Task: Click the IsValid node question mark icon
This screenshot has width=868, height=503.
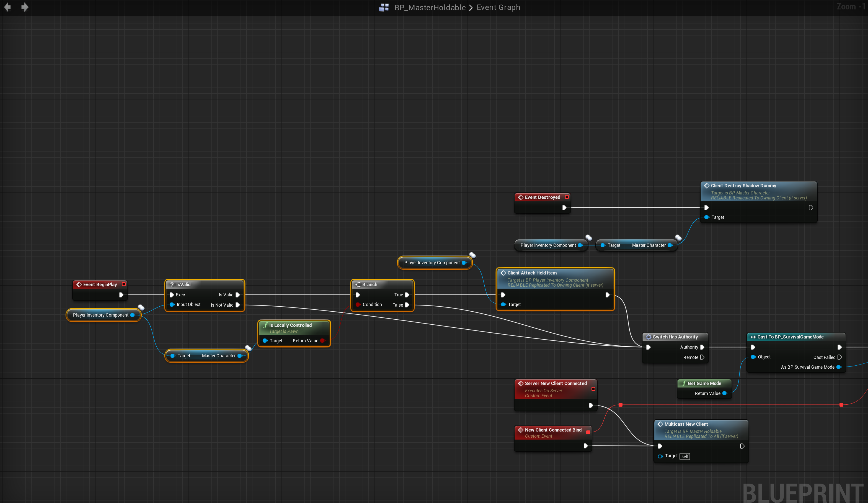Action: pos(172,284)
